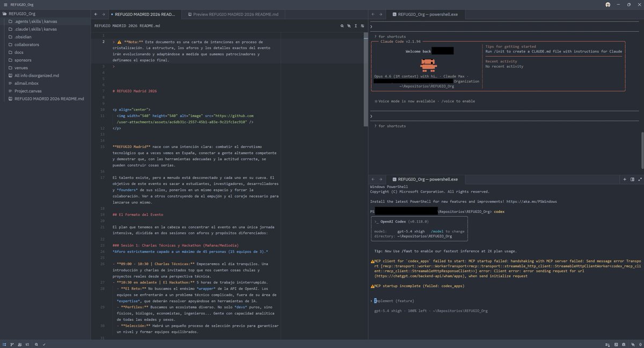The height and width of the screenshot is (348, 644).
Task: Click the selections cursor icon in editor toolbar
Action: click(x=356, y=25)
